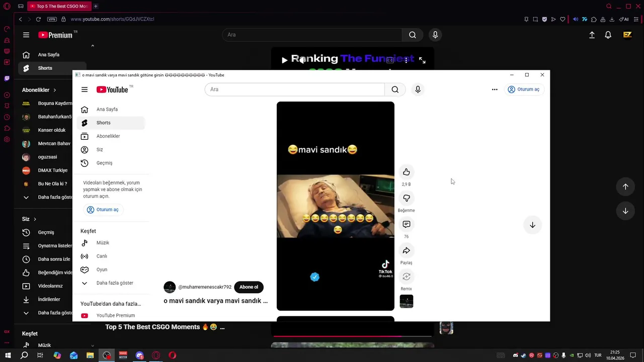Open channel @muharremenescakr792
This screenshot has height=362, width=644.
[205, 287]
